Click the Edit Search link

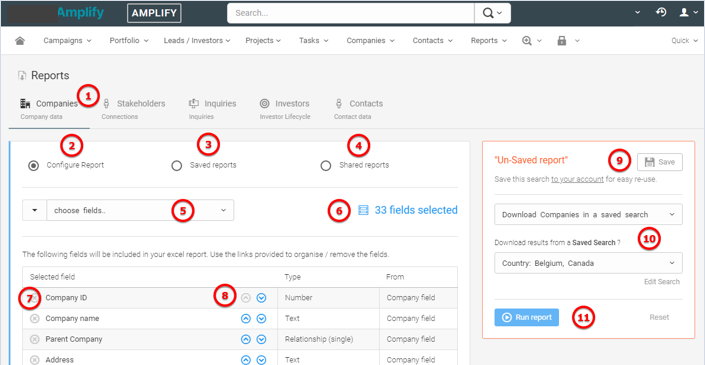(x=662, y=282)
